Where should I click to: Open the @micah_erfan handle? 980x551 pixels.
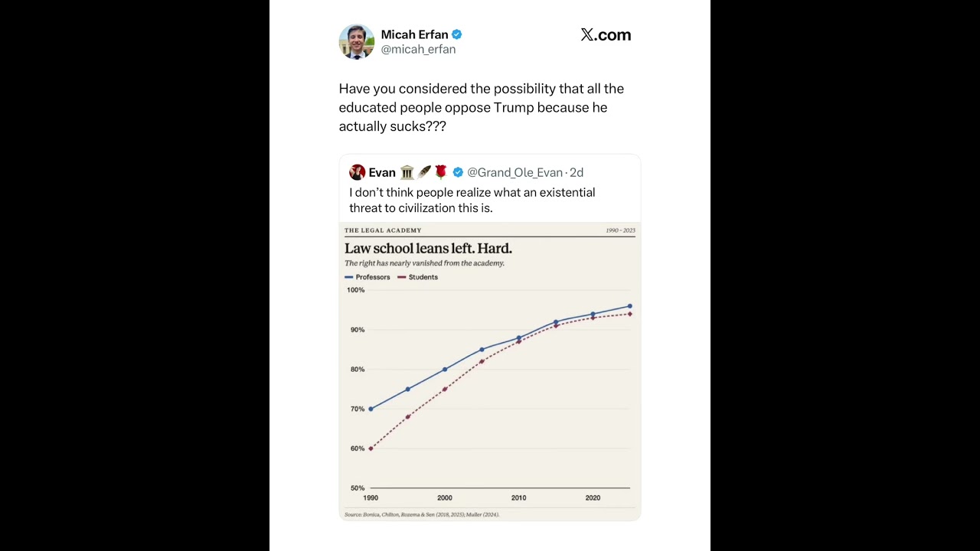tap(418, 49)
